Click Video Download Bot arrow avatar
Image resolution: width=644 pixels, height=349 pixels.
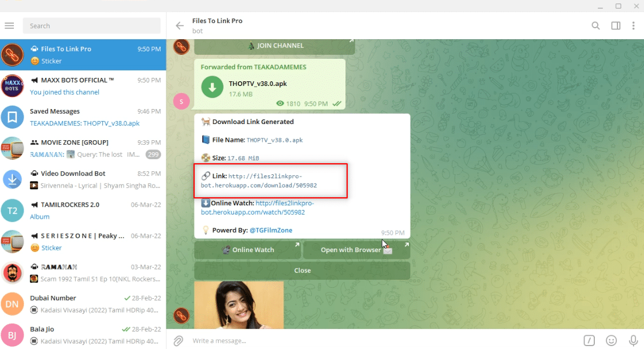(12, 179)
